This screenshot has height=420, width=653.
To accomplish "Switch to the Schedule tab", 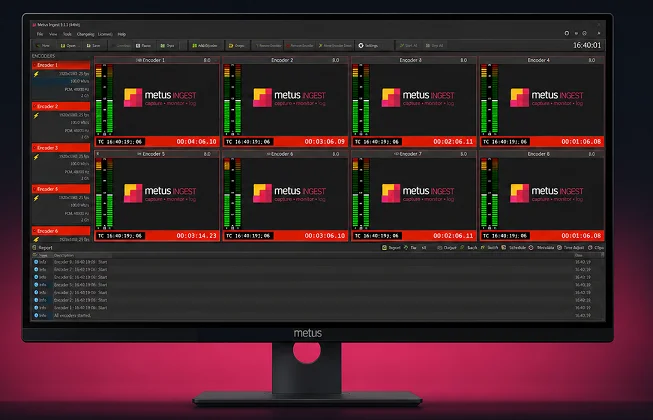I will [x=514, y=248].
